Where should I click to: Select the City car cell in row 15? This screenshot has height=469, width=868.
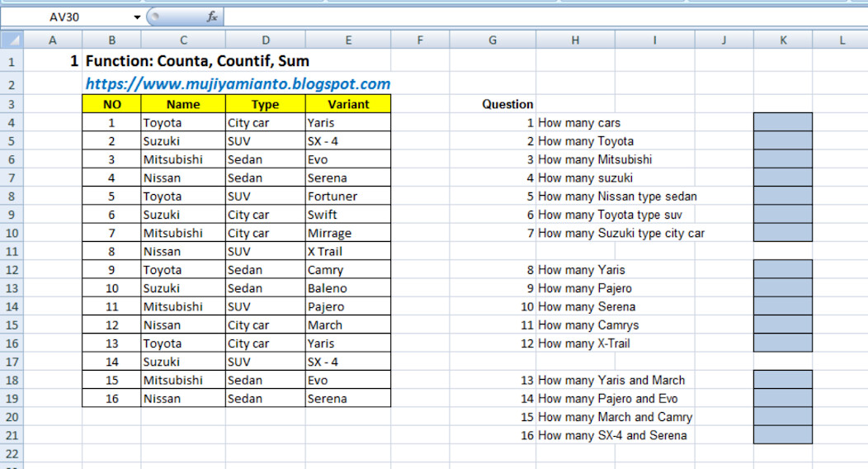[266, 325]
